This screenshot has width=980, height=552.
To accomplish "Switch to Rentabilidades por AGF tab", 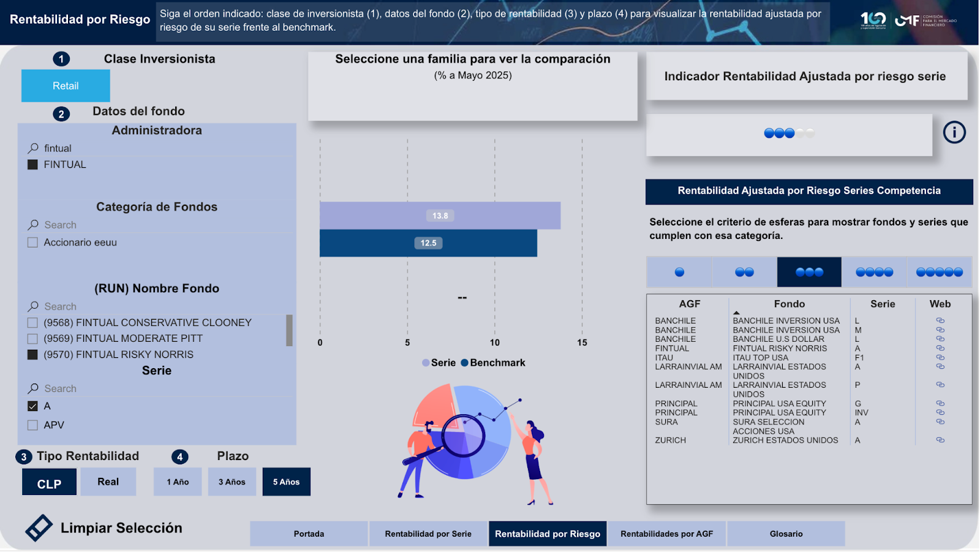I will pos(667,534).
